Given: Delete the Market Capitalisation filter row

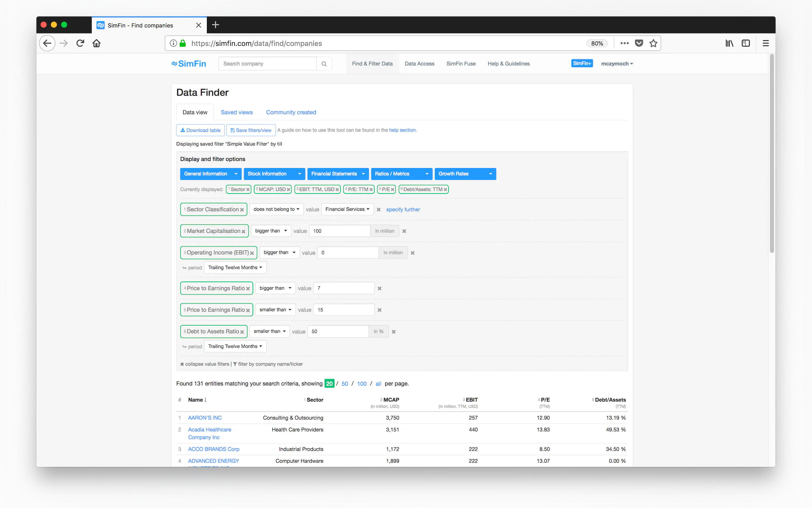Looking at the screenshot, I should (x=404, y=231).
